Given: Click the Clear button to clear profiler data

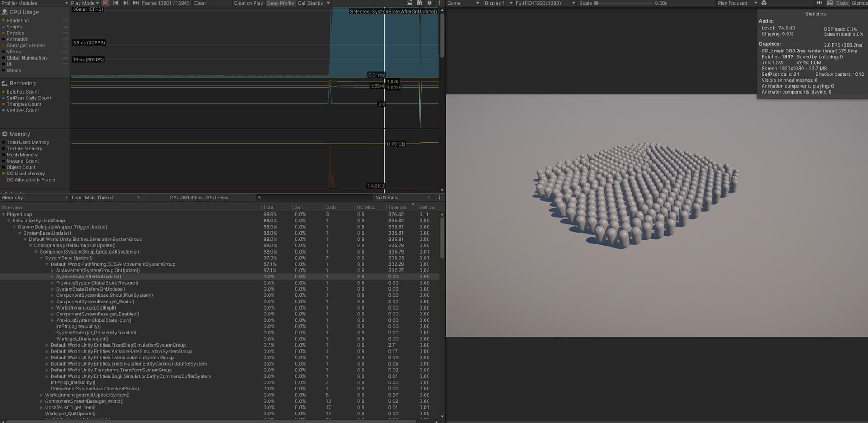Looking at the screenshot, I should (x=200, y=3).
